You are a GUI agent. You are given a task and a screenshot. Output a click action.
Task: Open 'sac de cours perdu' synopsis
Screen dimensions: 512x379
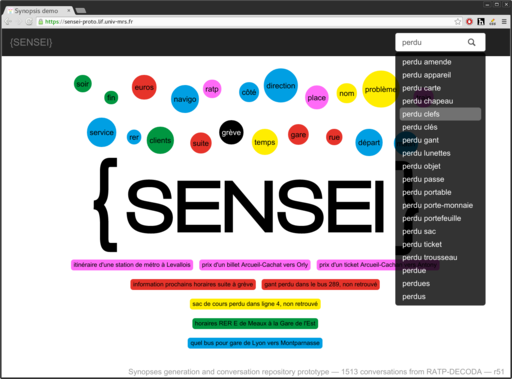point(255,304)
